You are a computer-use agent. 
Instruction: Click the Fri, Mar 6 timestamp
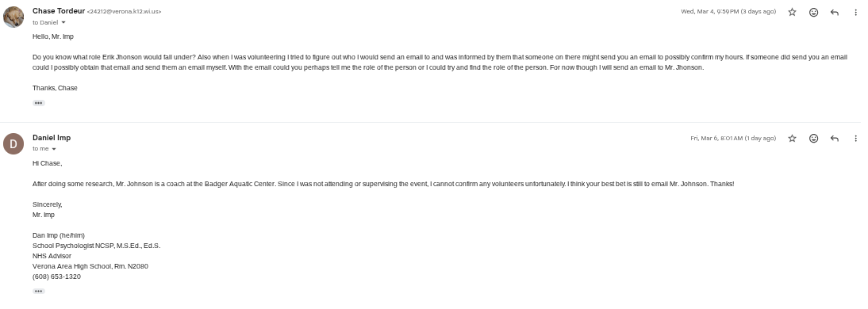(x=733, y=138)
